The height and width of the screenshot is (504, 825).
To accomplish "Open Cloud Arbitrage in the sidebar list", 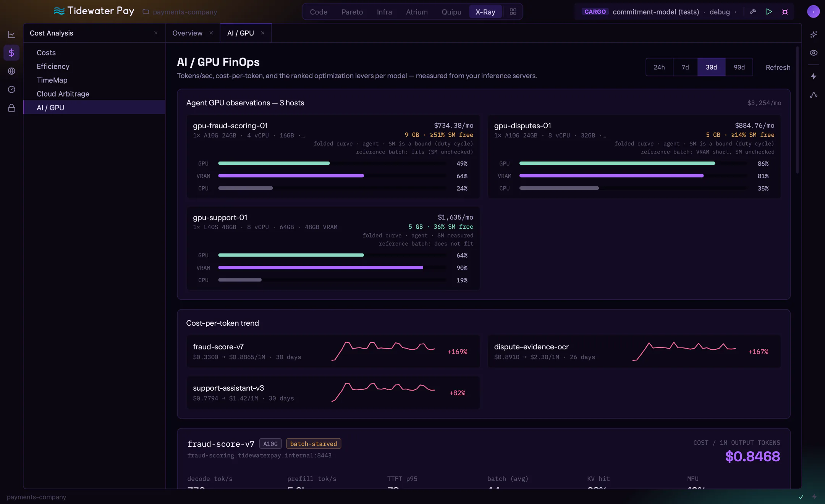I will pyautogui.click(x=94, y=94).
